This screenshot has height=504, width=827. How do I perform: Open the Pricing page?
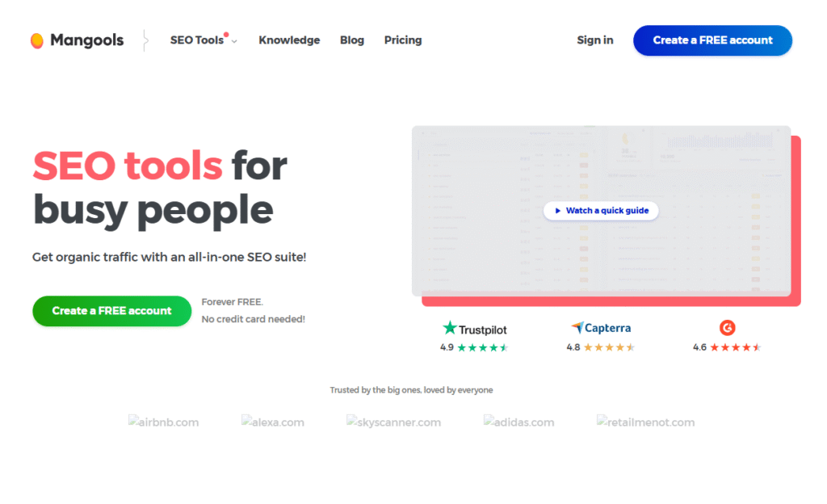point(403,40)
